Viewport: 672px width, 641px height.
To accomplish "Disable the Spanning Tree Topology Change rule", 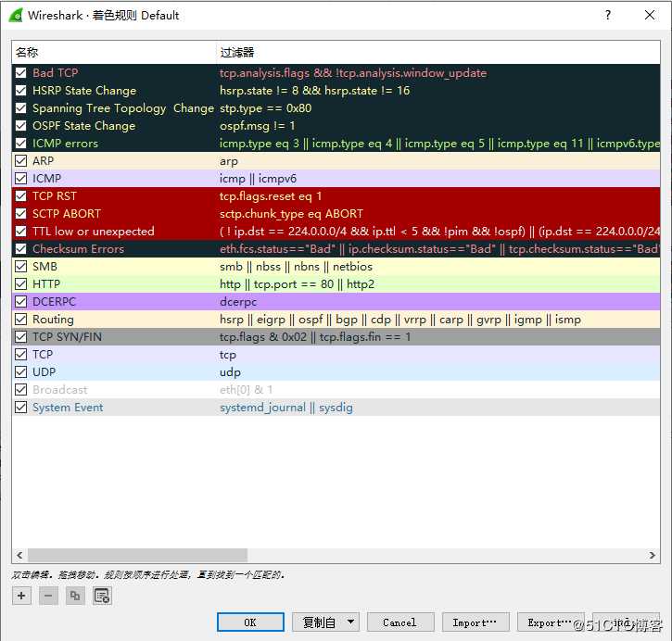I will pos(21,107).
